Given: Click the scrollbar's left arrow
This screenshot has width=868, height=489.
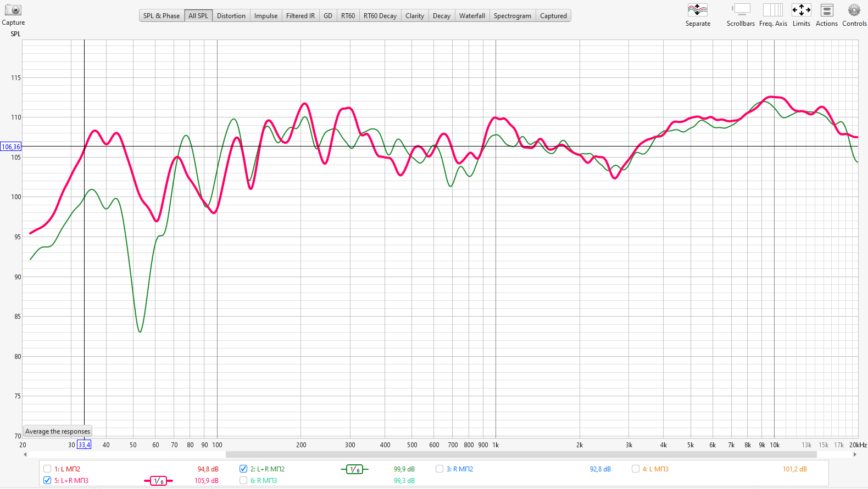Looking at the screenshot, I should pos(25,454).
